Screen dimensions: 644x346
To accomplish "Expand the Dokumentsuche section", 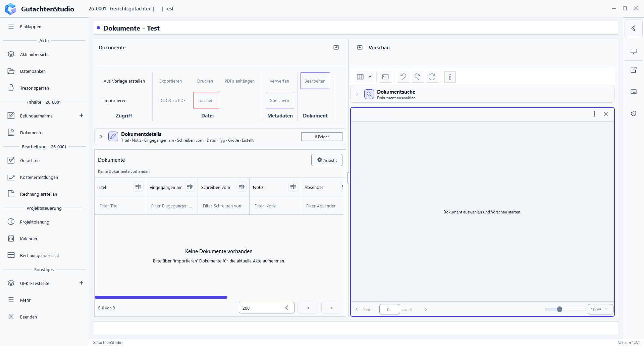I will (x=357, y=94).
